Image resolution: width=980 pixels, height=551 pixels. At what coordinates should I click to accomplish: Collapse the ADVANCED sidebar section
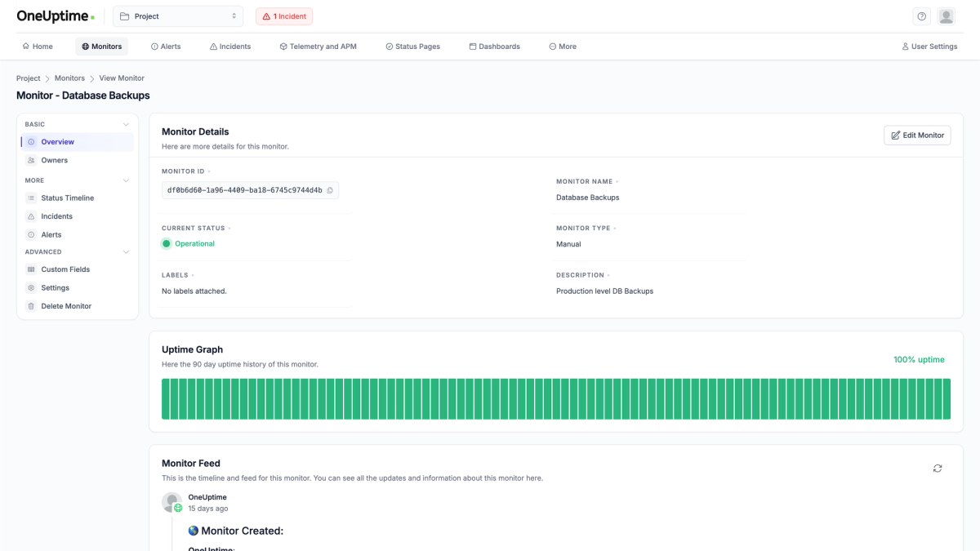click(126, 252)
